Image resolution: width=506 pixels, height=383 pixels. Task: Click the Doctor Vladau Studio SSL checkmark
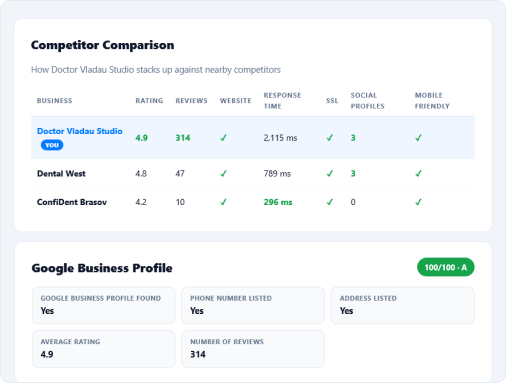(330, 138)
